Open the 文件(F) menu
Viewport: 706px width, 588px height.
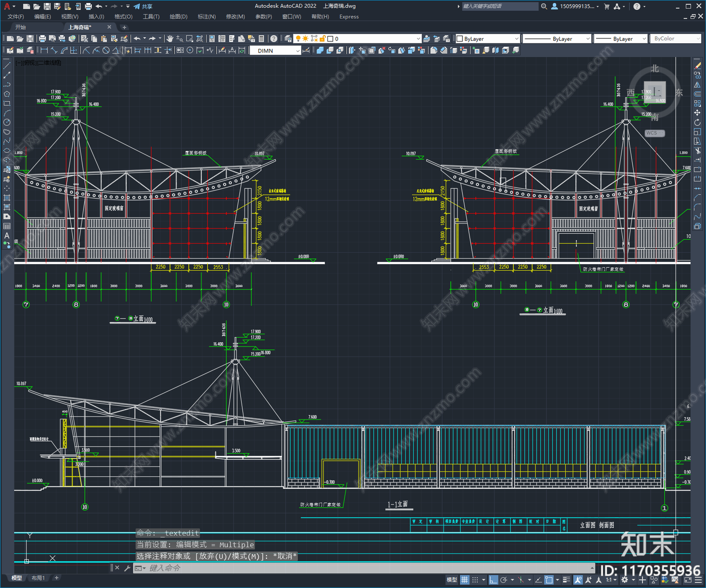16,17
